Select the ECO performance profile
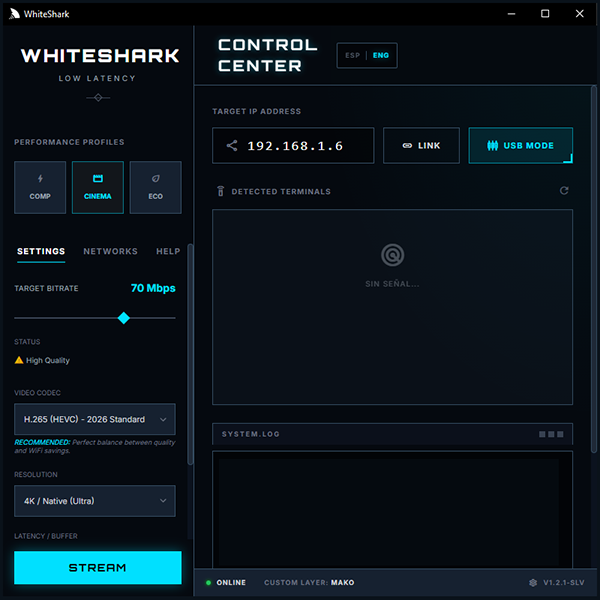Image resolution: width=600 pixels, height=600 pixels. tap(155, 187)
